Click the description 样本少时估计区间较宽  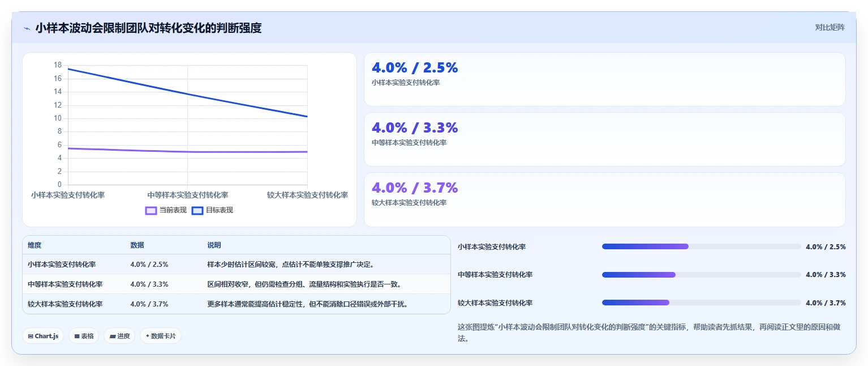pyautogui.click(x=291, y=265)
